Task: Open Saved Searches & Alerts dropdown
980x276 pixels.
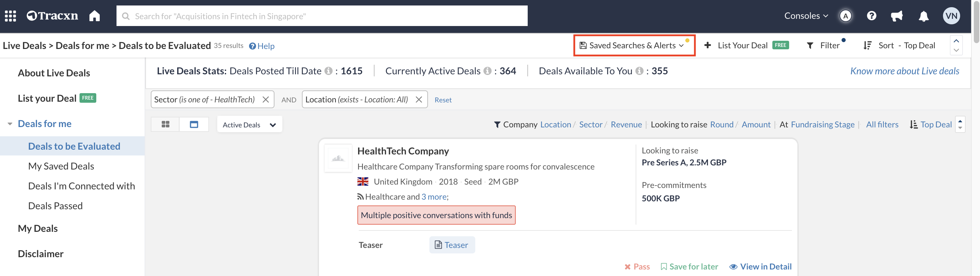Action: [634, 46]
